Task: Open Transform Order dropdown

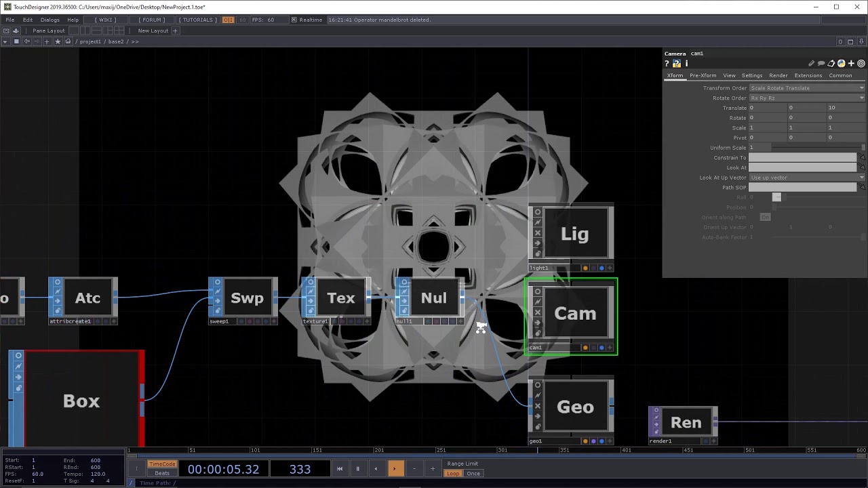Action: pyautogui.click(x=807, y=88)
